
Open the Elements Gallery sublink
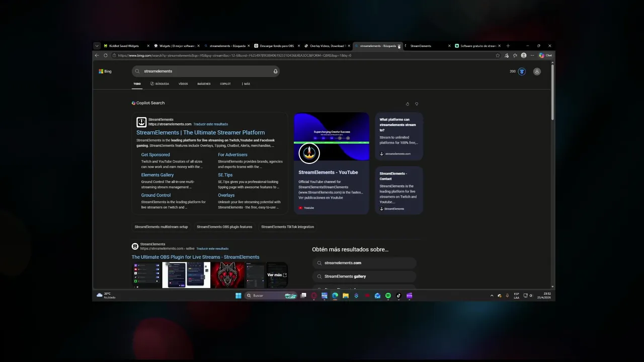[157, 175]
